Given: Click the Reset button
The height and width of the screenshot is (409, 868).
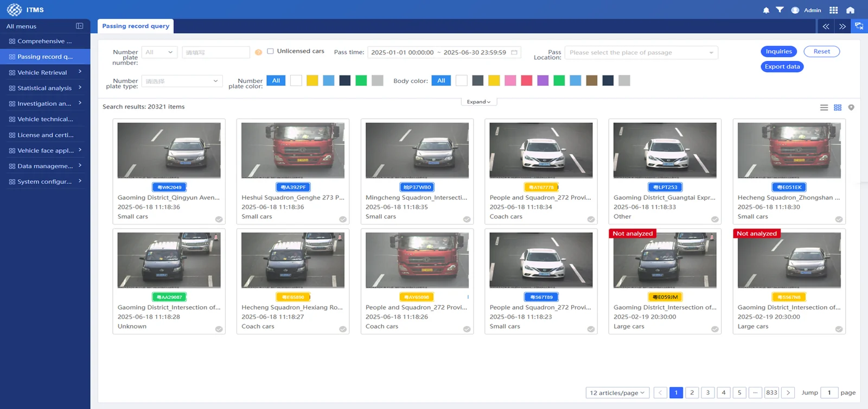Looking at the screenshot, I should 821,52.
